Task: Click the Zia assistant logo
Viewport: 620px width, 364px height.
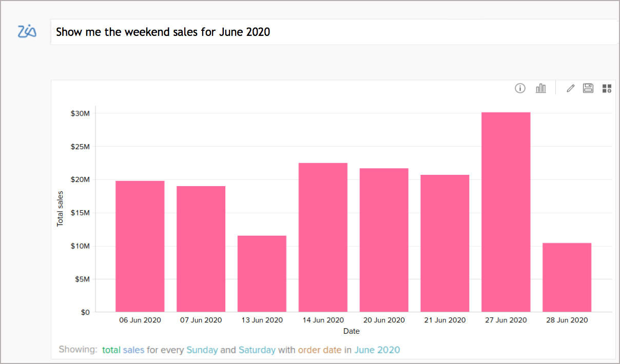Action: click(27, 31)
